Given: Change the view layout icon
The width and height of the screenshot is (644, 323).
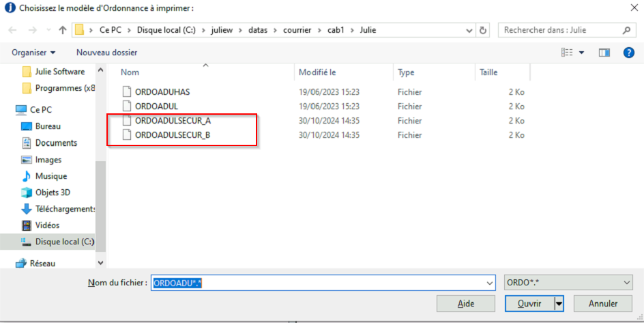Looking at the screenshot, I should coord(567,52).
